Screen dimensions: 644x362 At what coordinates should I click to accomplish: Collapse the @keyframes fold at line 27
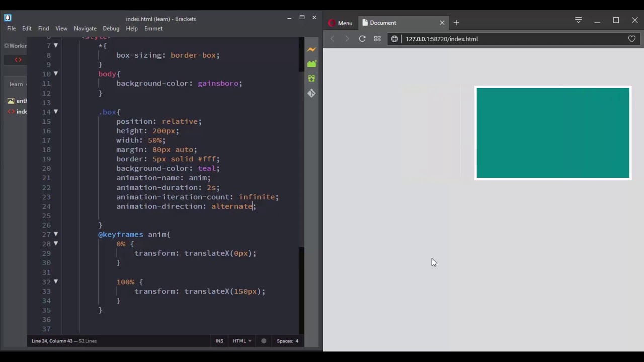point(56,234)
